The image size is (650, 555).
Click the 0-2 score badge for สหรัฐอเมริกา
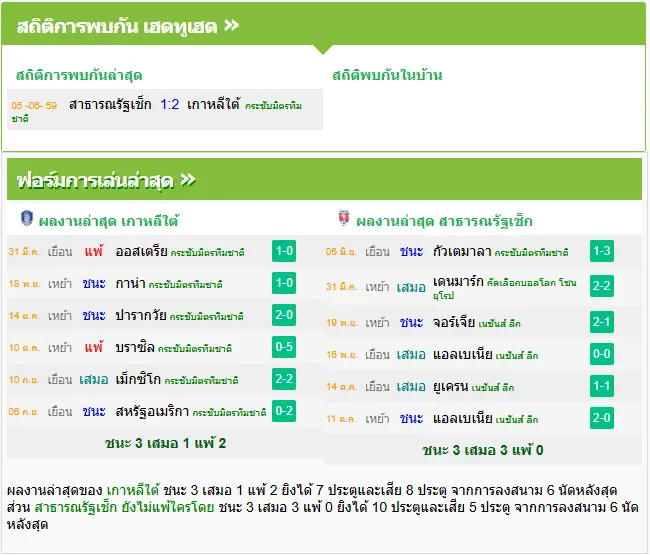click(284, 411)
